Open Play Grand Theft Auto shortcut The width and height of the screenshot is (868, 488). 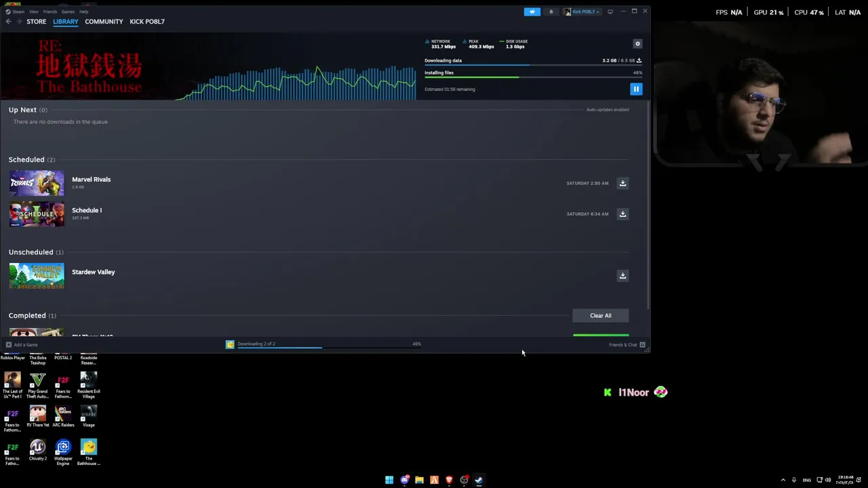click(38, 384)
